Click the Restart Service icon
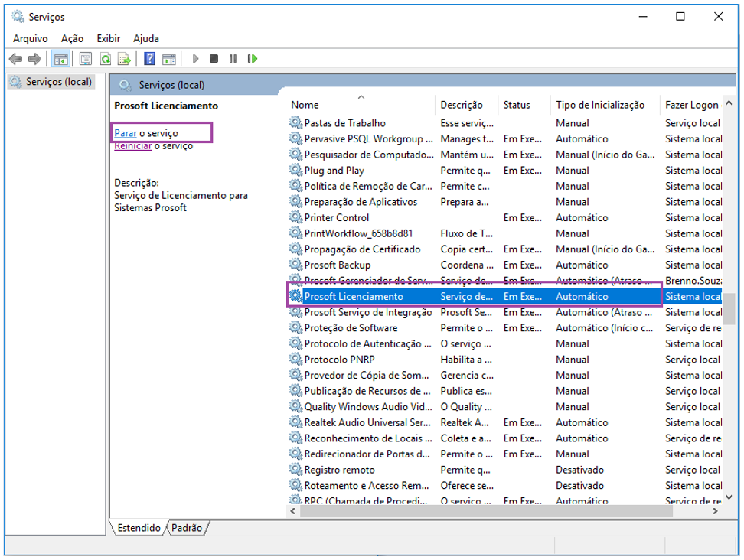This screenshot has width=744, height=560. click(x=252, y=59)
